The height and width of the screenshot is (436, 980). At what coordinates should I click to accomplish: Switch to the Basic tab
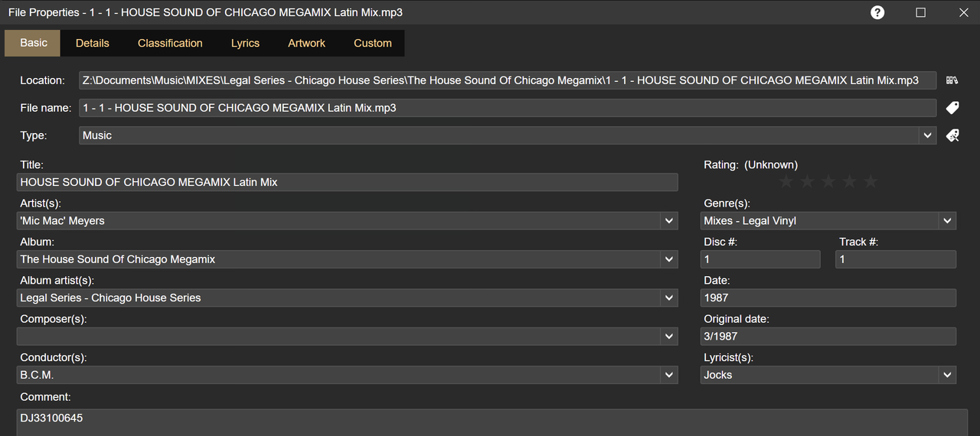(33, 43)
